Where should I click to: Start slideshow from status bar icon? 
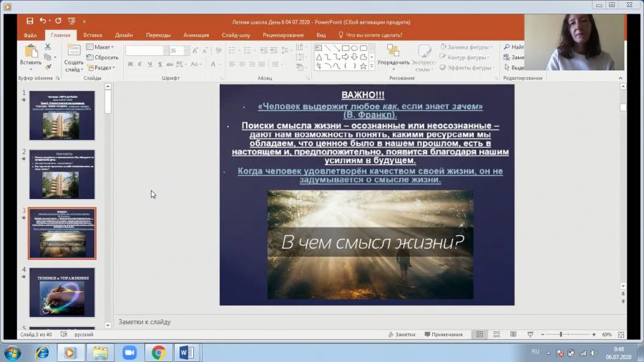coord(530,335)
